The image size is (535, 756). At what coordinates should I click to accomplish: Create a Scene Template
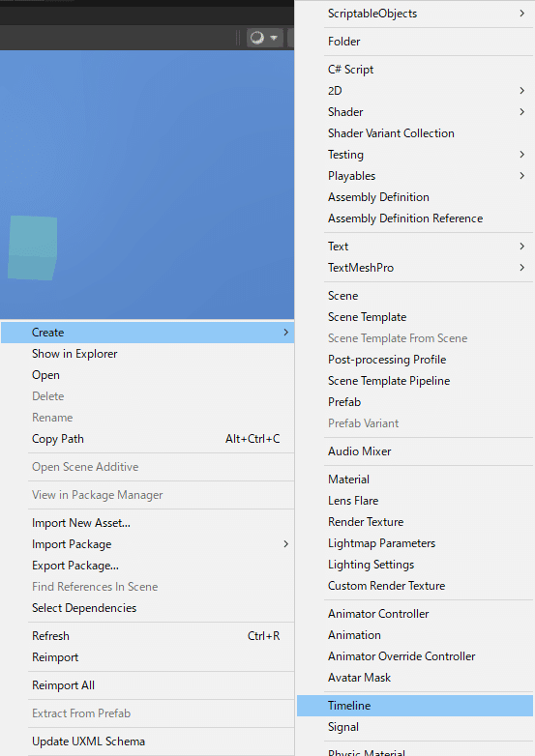click(367, 317)
